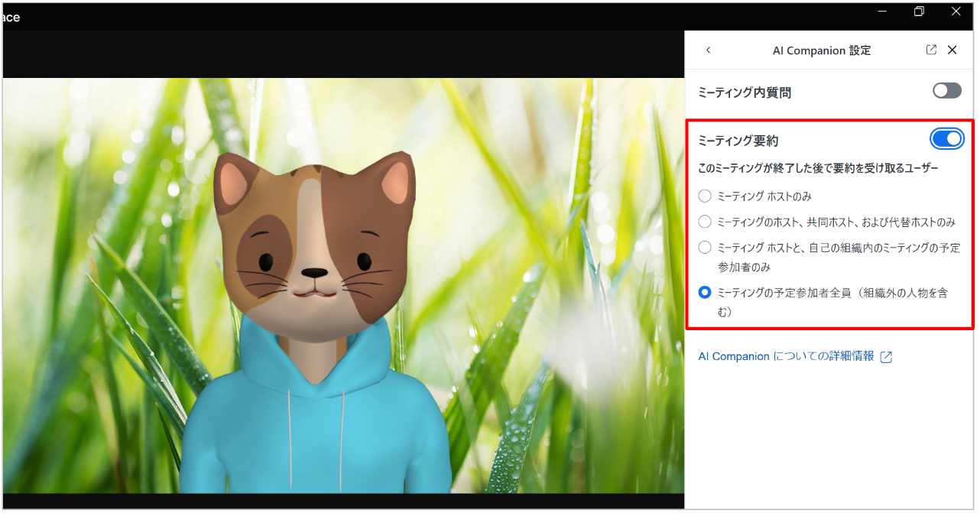Click the このミーティングが終了した後で要約を受け取るユーザー text

tap(818, 168)
